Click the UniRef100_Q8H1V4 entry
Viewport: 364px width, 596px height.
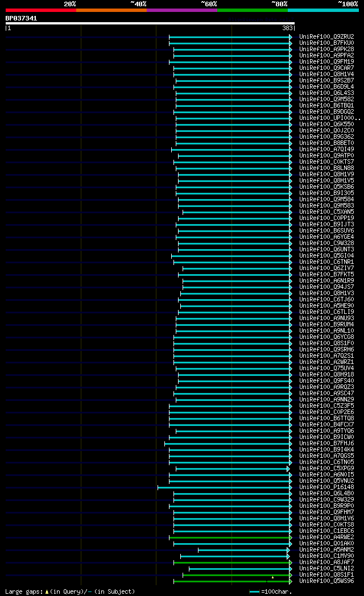(326, 74)
